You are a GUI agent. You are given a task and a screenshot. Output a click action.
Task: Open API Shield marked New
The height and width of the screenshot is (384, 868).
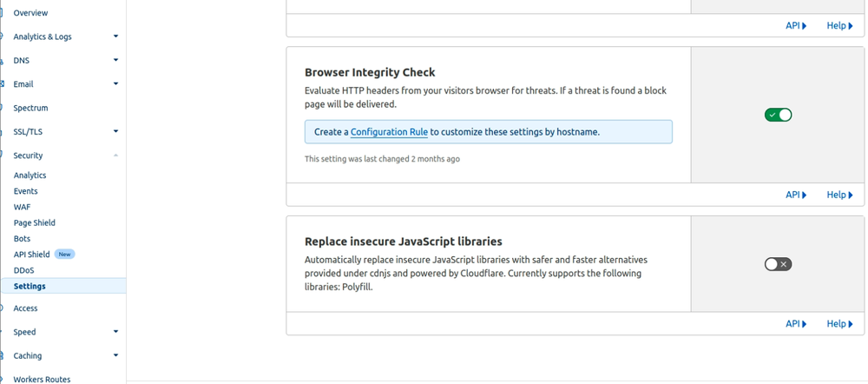(x=32, y=255)
